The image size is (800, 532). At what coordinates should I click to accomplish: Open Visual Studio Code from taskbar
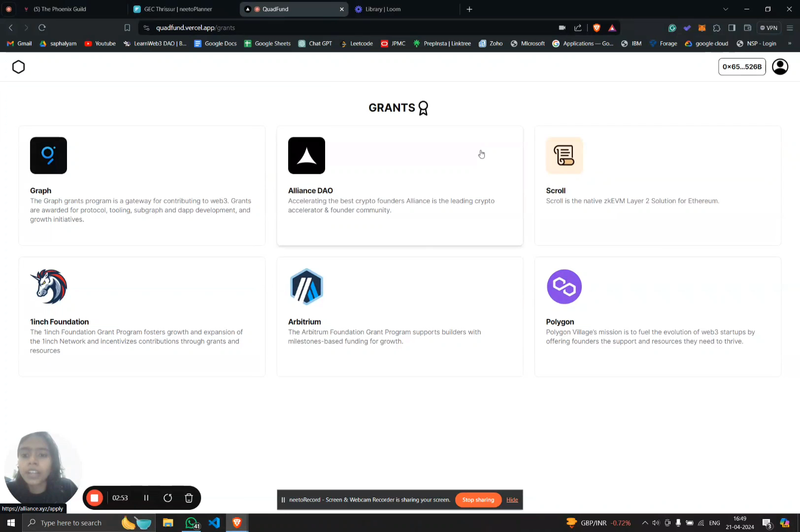pyautogui.click(x=214, y=523)
